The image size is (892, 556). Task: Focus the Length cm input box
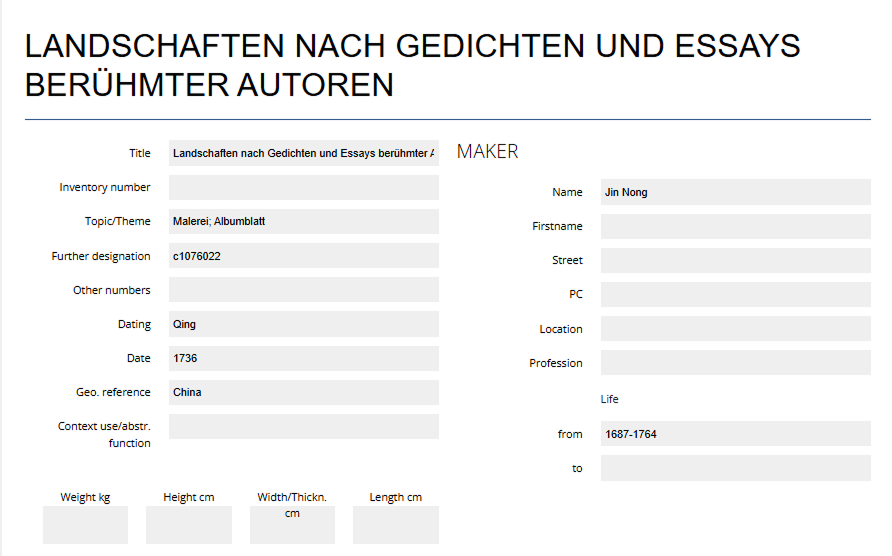coord(396,525)
